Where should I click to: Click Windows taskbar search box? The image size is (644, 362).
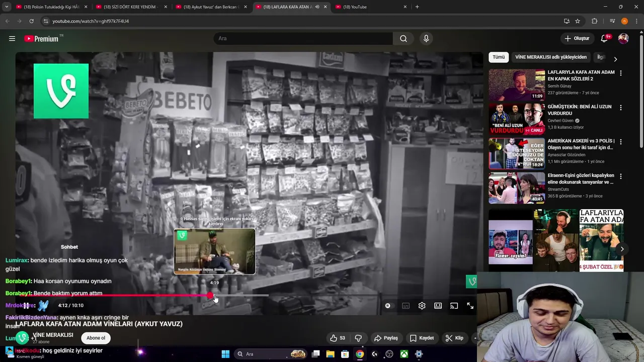[x=272, y=354]
